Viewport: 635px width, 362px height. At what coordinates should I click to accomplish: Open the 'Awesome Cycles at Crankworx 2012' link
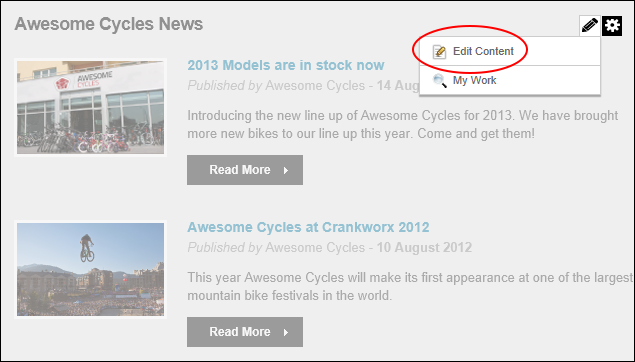[x=308, y=227]
